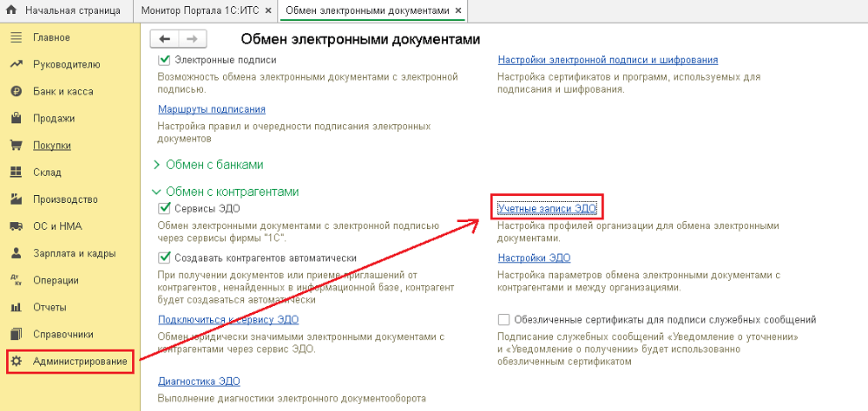Toggle the Сервисы ЭДО checkbox
This screenshot has width=868, height=411.
pyautogui.click(x=165, y=208)
